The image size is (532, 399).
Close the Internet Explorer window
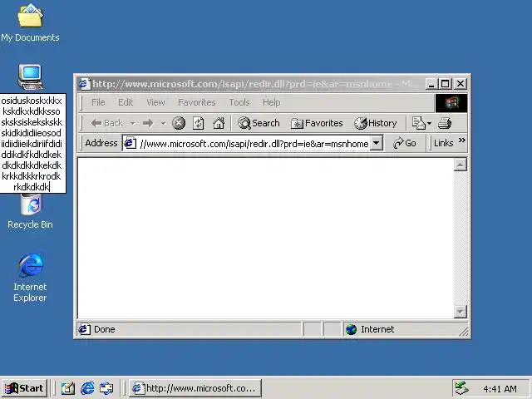coord(461,84)
